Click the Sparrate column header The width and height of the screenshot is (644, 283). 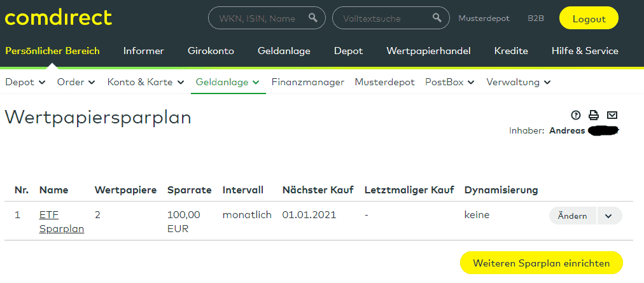[x=190, y=190]
